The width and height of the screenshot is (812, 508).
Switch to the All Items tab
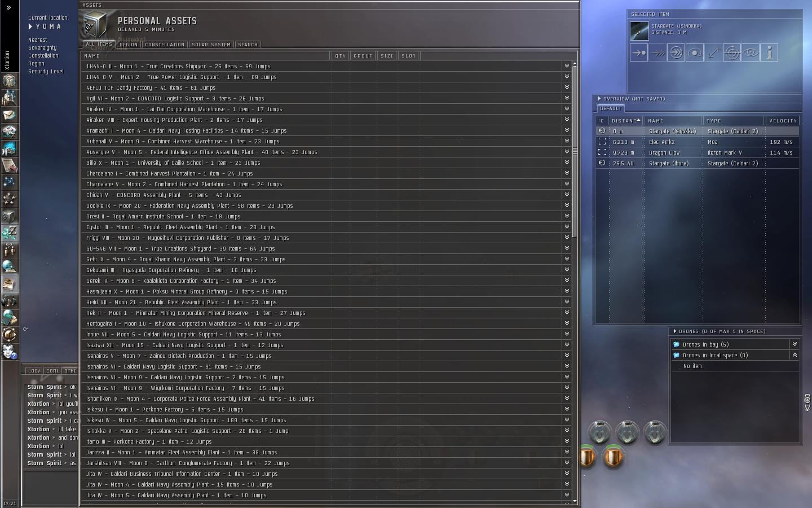[99, 44]
